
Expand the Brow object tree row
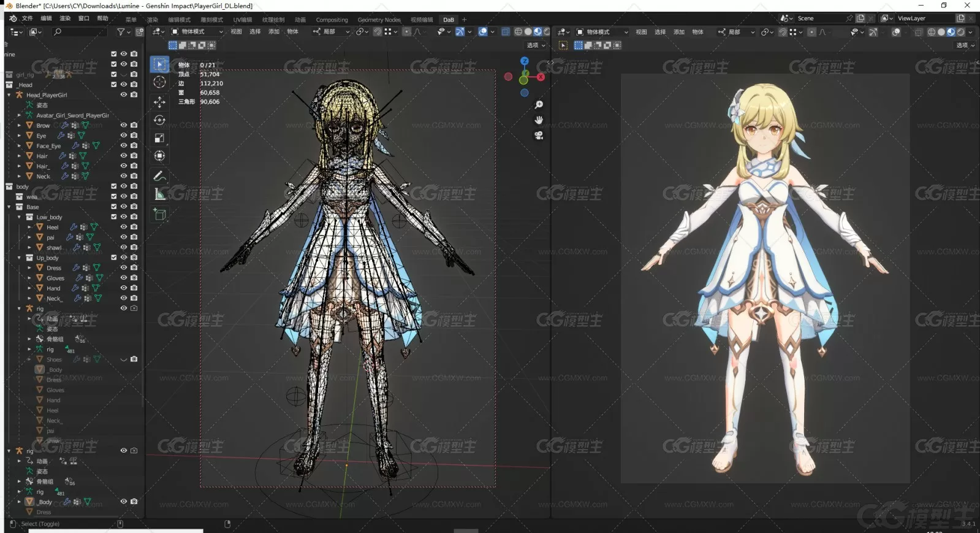19,125
